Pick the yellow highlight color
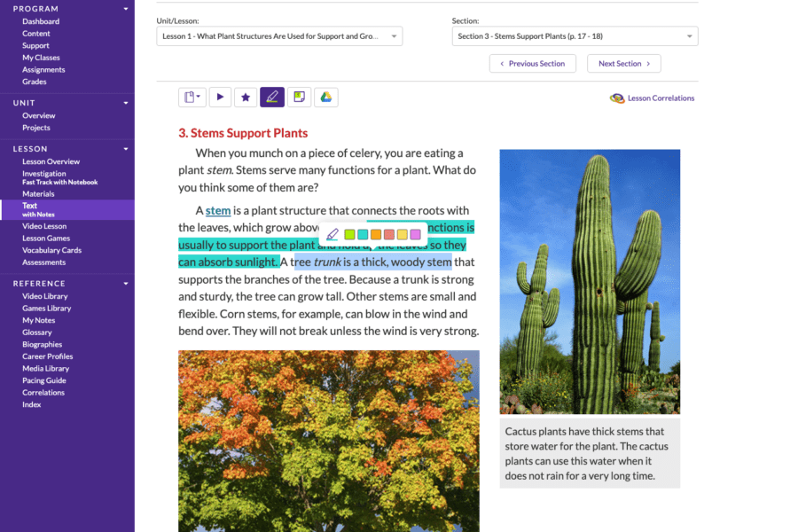Image resolution: width=798 pixels, height=532 pixels. click(x=403, y=234)
